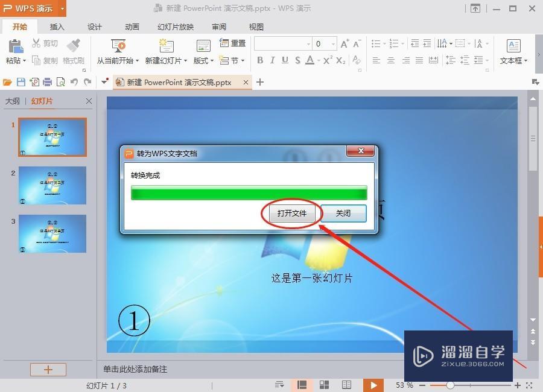
Task: Click the add slide plus button below thumbnails
Action: [48, 370]
